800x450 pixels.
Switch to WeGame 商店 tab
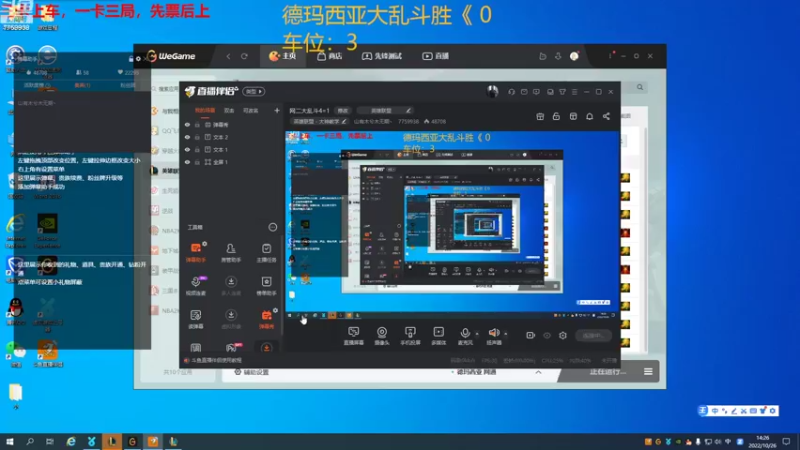coord(330,56)
